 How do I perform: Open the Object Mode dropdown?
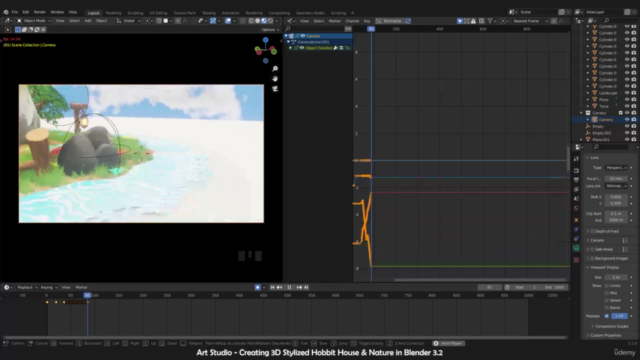click(x=34, y=21)
